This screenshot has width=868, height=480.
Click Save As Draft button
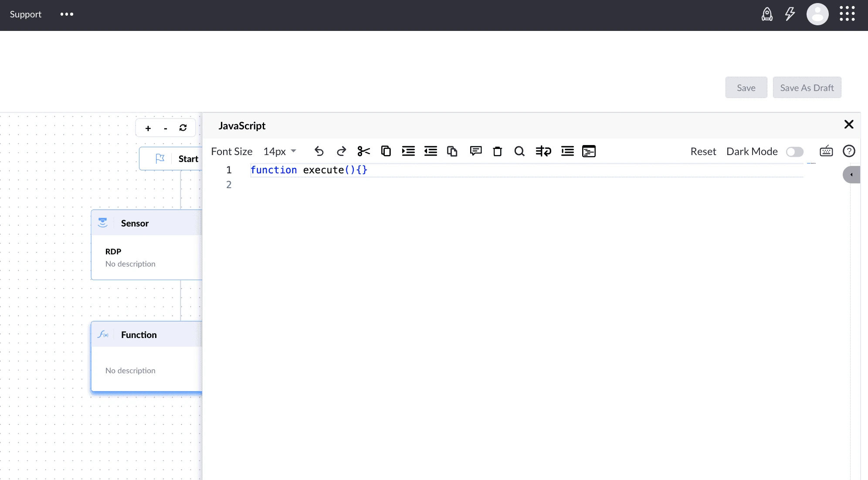[807, 88]
